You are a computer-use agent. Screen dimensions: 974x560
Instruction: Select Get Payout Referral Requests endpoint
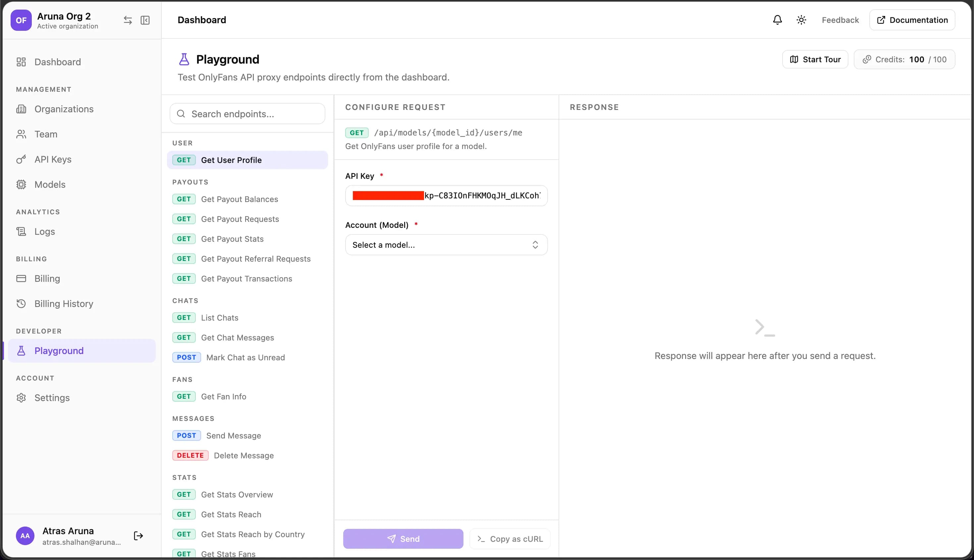click(247, 259)
